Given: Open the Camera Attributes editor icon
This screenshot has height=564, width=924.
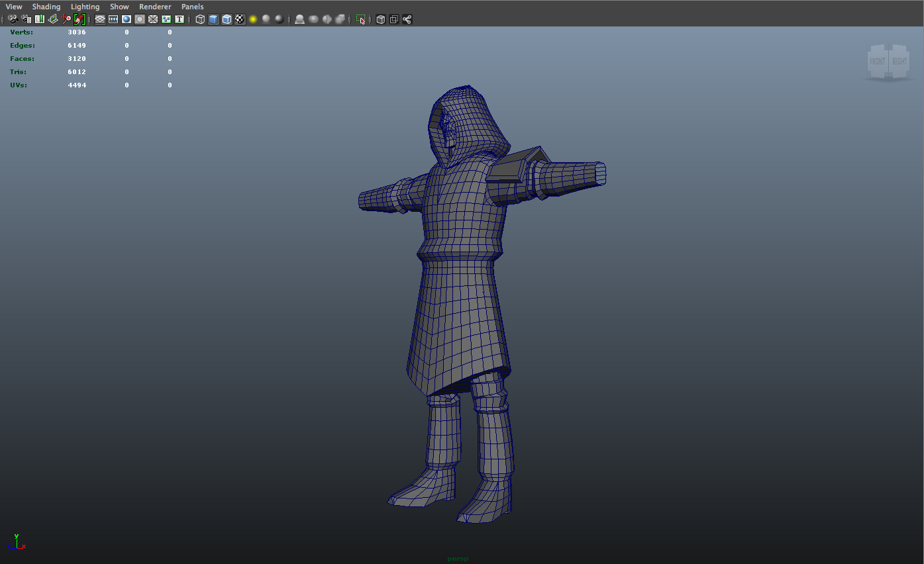Looking at the screenshot, I should pyautogui.click(x=26, y=19).
